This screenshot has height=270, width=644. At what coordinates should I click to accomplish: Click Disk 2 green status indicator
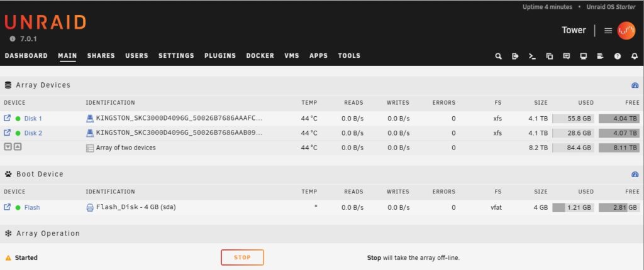click(18, 133)
